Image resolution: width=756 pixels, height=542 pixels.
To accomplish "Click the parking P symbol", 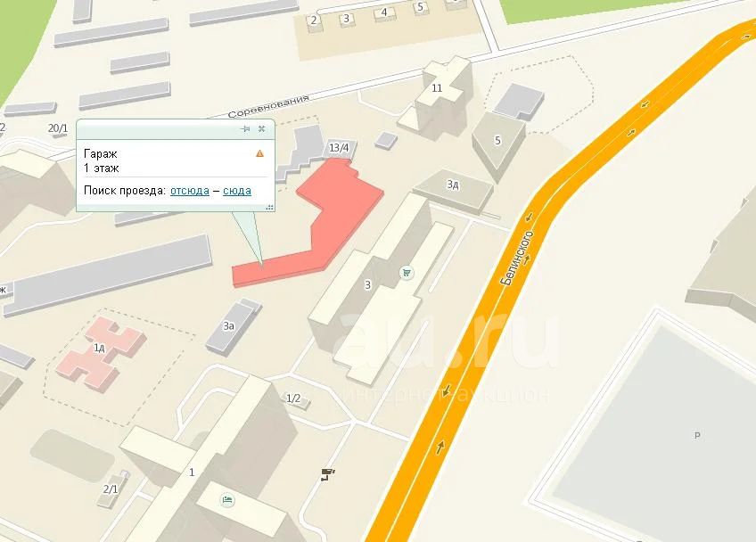I will pos(697,435).
